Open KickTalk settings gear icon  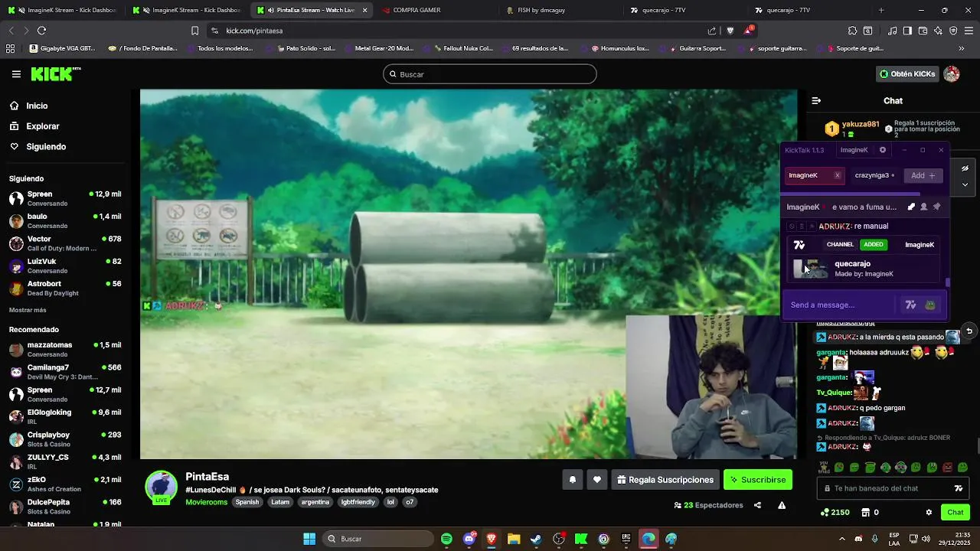(883, 150)
